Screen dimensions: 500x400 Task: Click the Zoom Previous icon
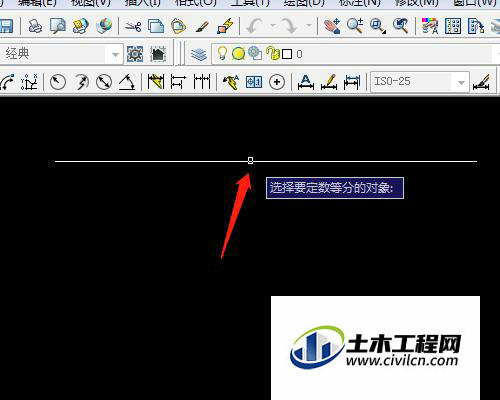(x=400, y=26)
